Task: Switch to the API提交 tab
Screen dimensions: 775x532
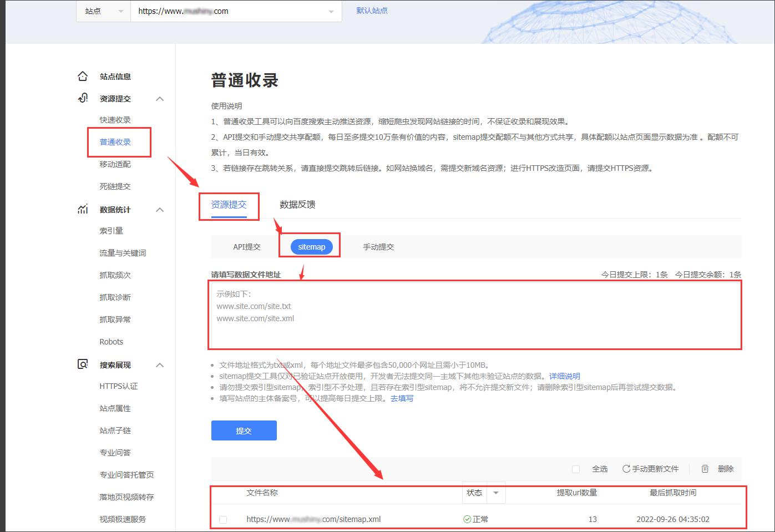Action: [245, 246]
